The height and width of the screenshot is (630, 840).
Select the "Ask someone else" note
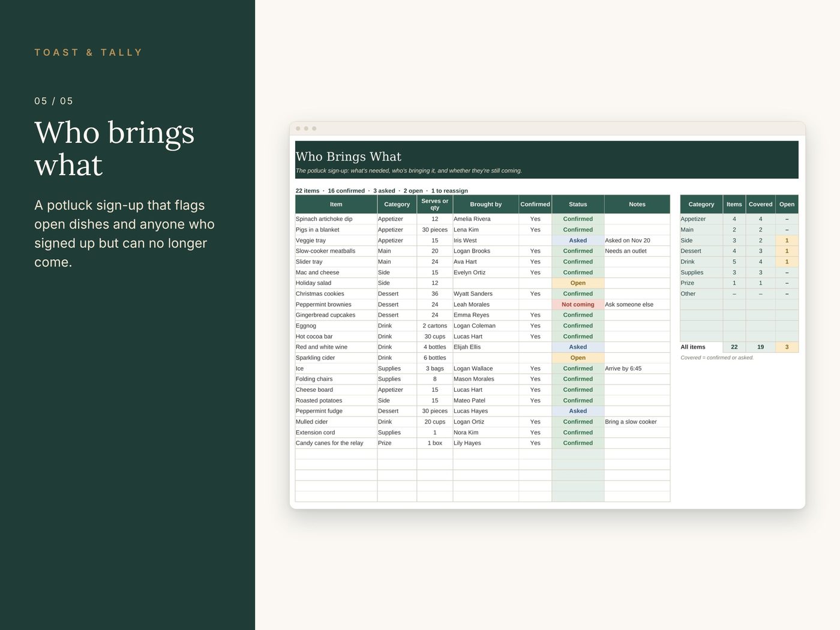click(637, 304)
